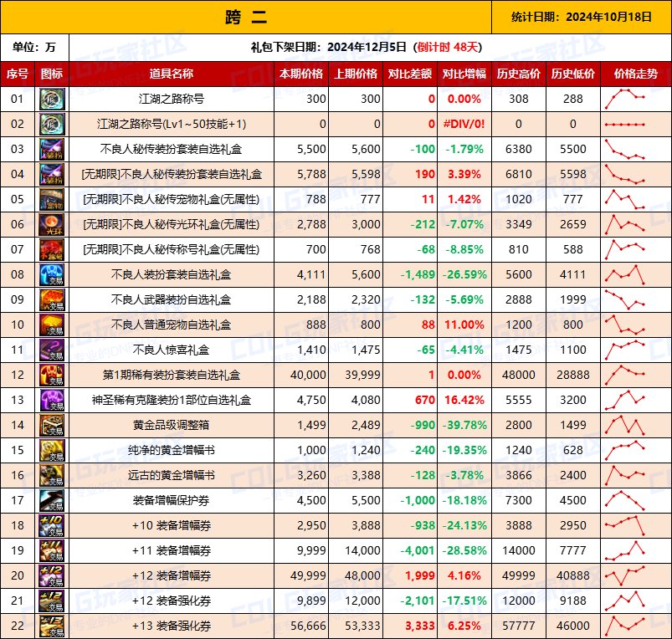
Task: Click the icon for 不良人普通宠物自选礼盒
Action: coord(52,325)
